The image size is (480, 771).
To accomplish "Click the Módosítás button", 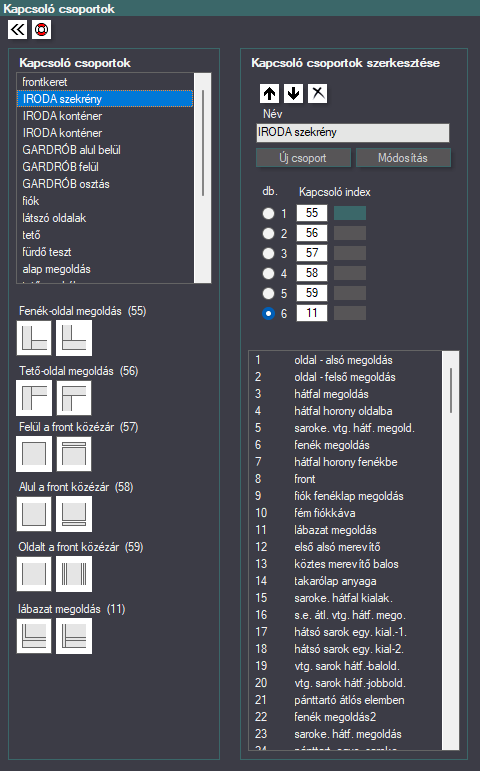I will (403, 158).
